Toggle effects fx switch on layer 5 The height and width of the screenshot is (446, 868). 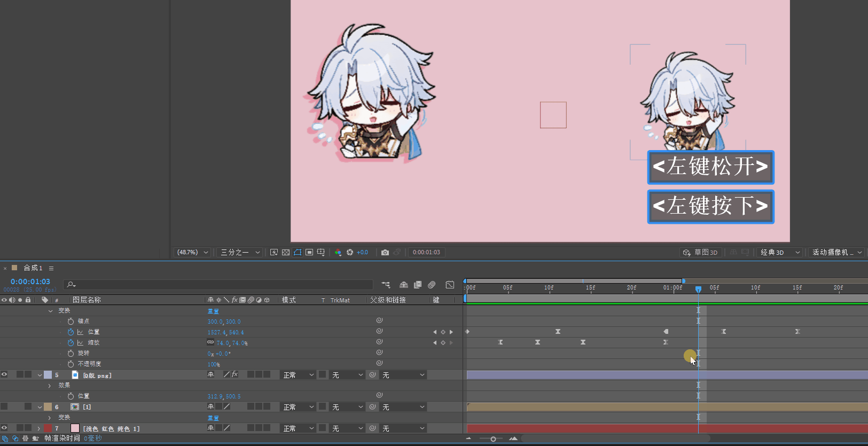click(x=234, y=374)
